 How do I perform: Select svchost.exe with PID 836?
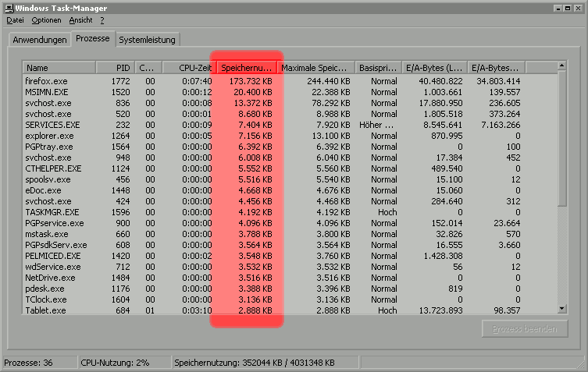[x=290, y=103]
